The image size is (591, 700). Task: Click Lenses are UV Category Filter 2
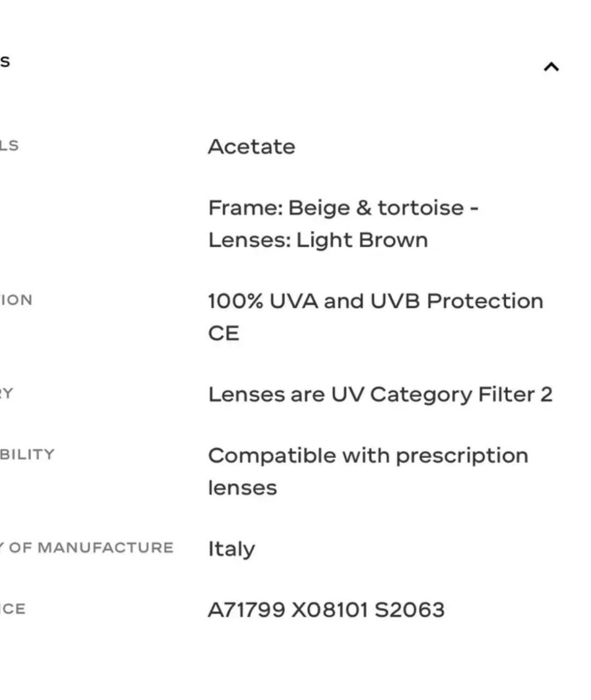point(380,394)
